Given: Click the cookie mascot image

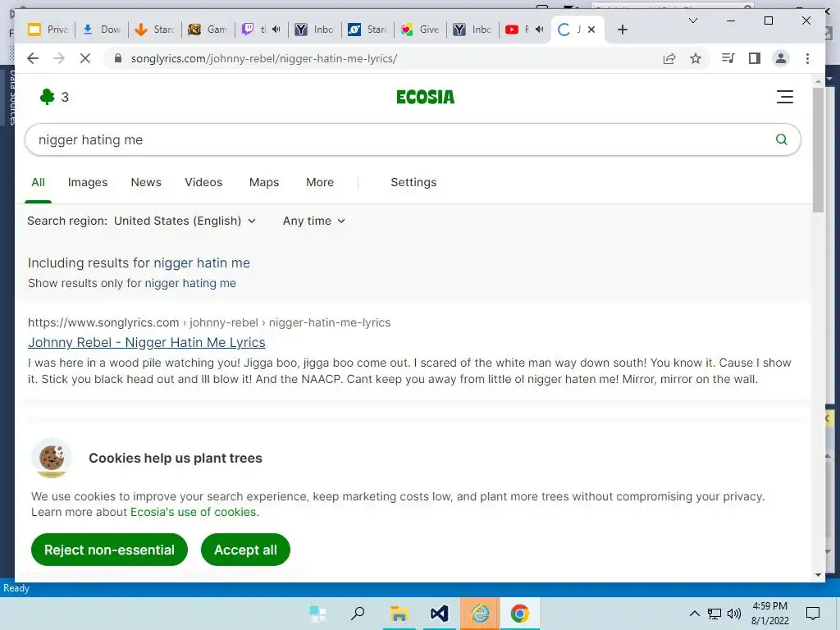Looking at the screenshot, I should pos(52,459).
